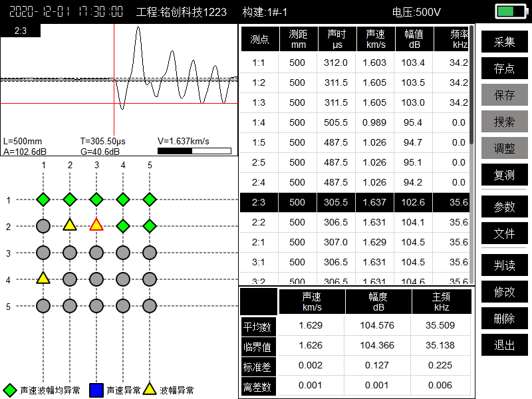Click the 测点 column header
Viewport: 532px width, 399px height.
click(260, 39)
